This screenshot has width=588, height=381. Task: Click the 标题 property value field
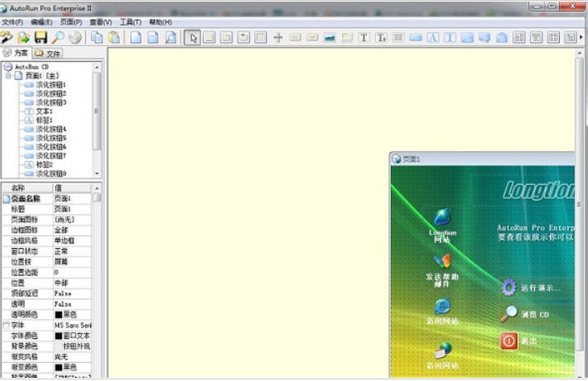click(72, 209)
